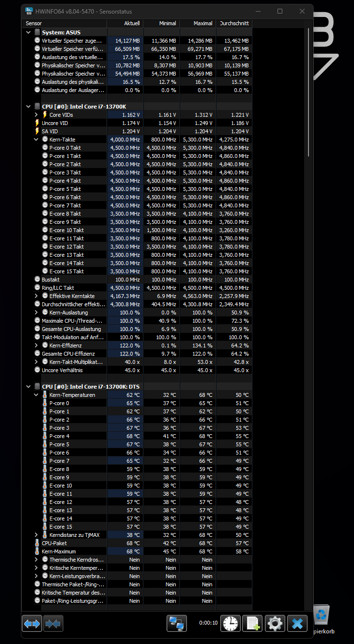Click the thermometer icon of CPU-Paket

coord(37,543)
